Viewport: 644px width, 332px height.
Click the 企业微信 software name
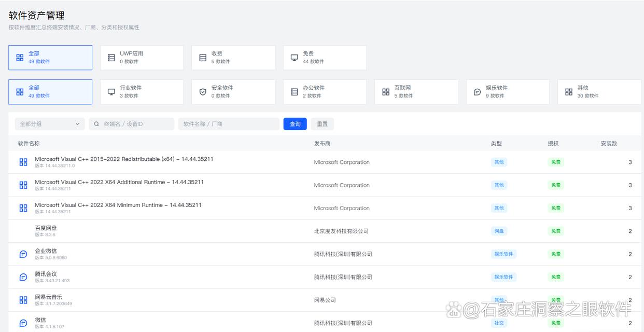pos(46,251)
